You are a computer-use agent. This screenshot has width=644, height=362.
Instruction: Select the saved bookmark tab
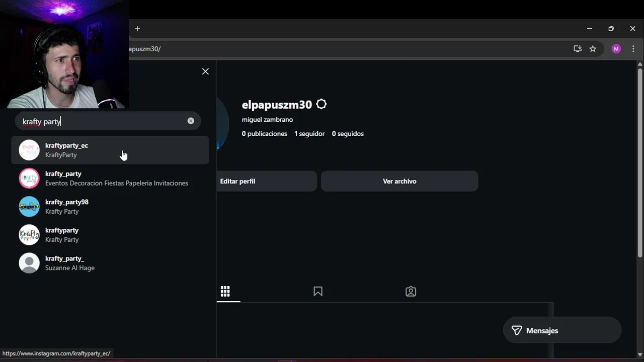click(318, 291)
